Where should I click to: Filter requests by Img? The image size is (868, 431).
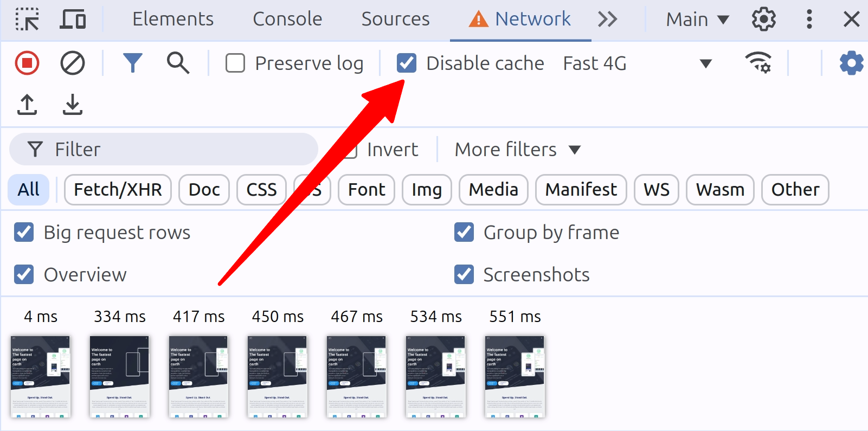(x=427, y=190)
